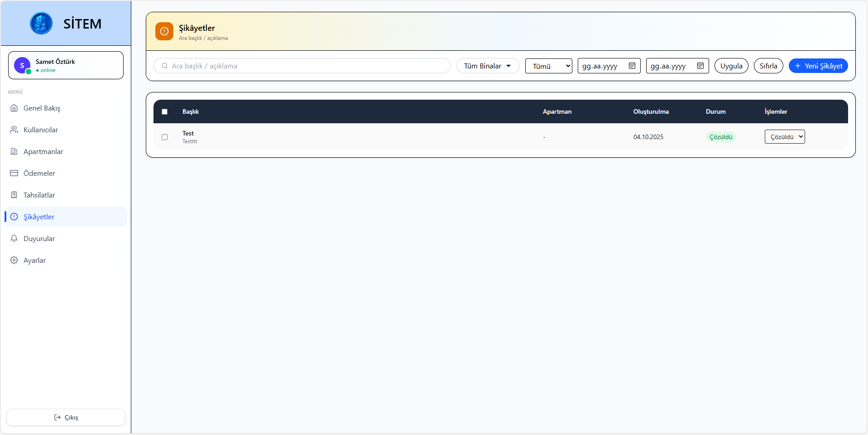Open the Tümü status filter dropdown
The height and width of the screenshot is (435, 868).
pyautogui.click(x=548, y=66)
